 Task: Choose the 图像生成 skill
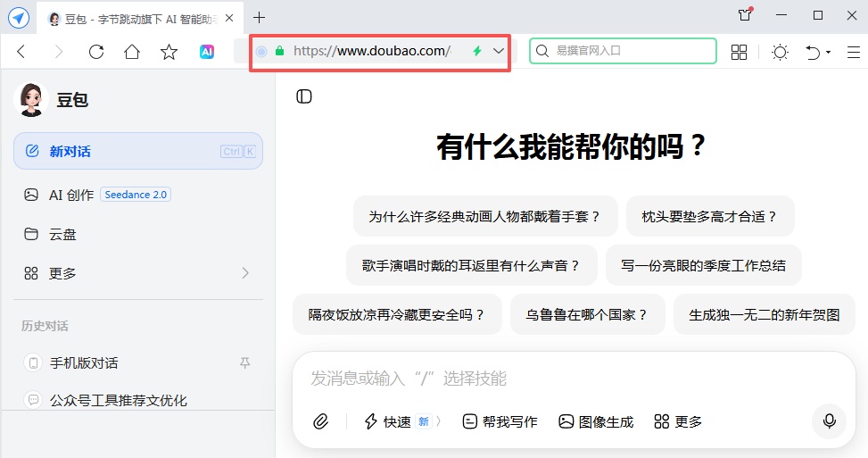(596, 421)
